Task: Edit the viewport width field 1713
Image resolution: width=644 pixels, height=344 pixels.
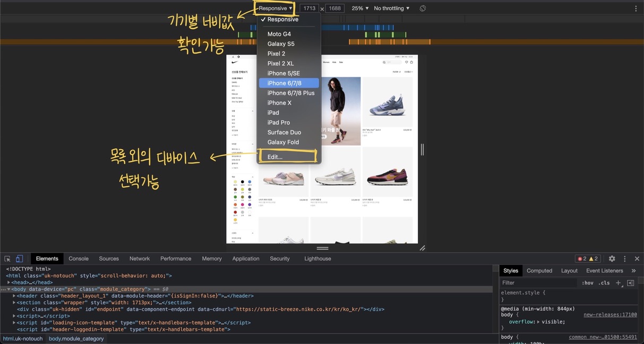Action: pyautogui.click(x=309, y=8)
